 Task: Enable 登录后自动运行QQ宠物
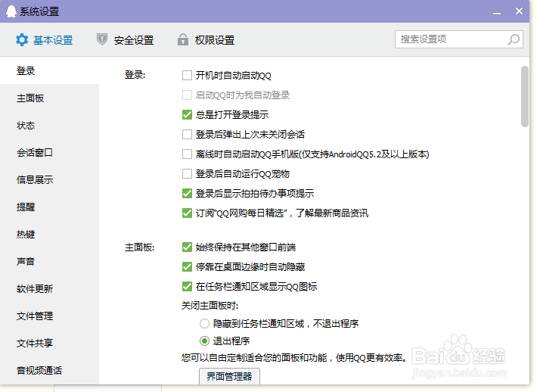click(187, 174)
